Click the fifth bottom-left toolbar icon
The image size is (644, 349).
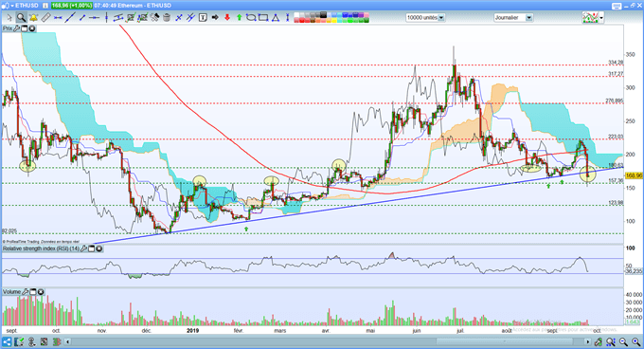pyautogui.click(x=56, y=342)
